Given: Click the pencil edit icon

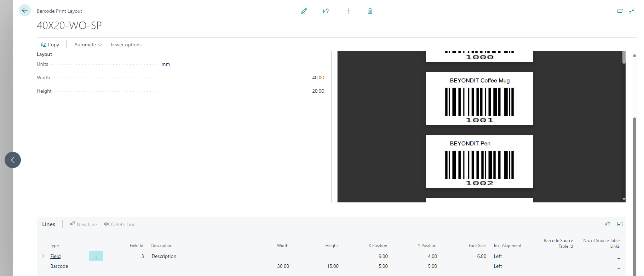Looking at the screenshot, I should 304,11.
